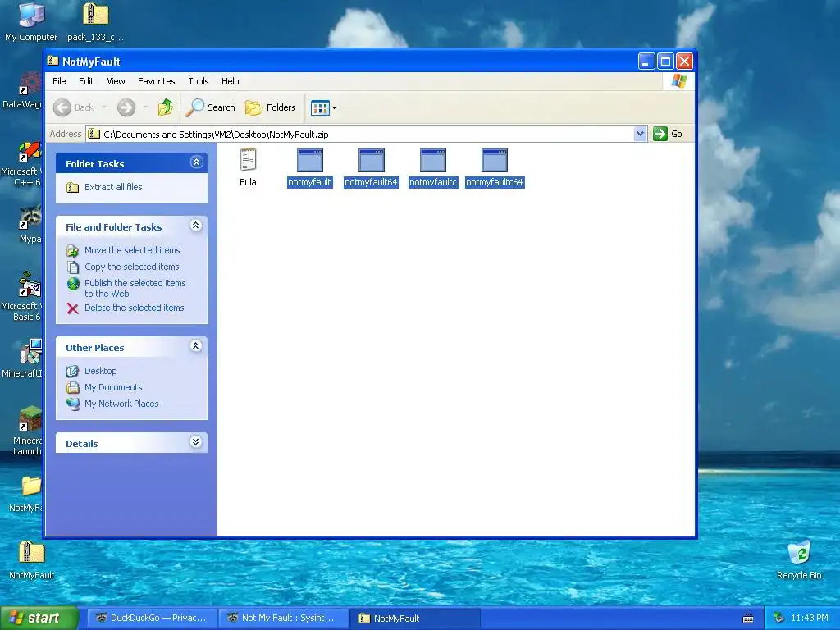Click Extract all files link
This screenshot has width=840, height=630.
click(x=113, y=187)
